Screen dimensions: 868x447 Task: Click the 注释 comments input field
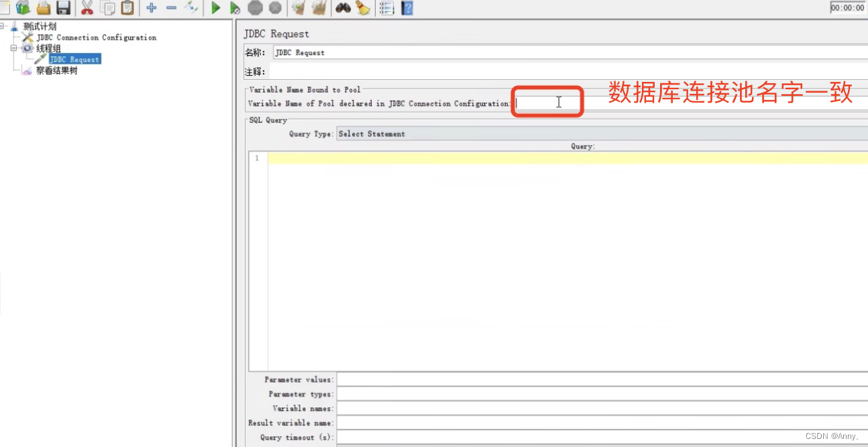tap(570, 72)
